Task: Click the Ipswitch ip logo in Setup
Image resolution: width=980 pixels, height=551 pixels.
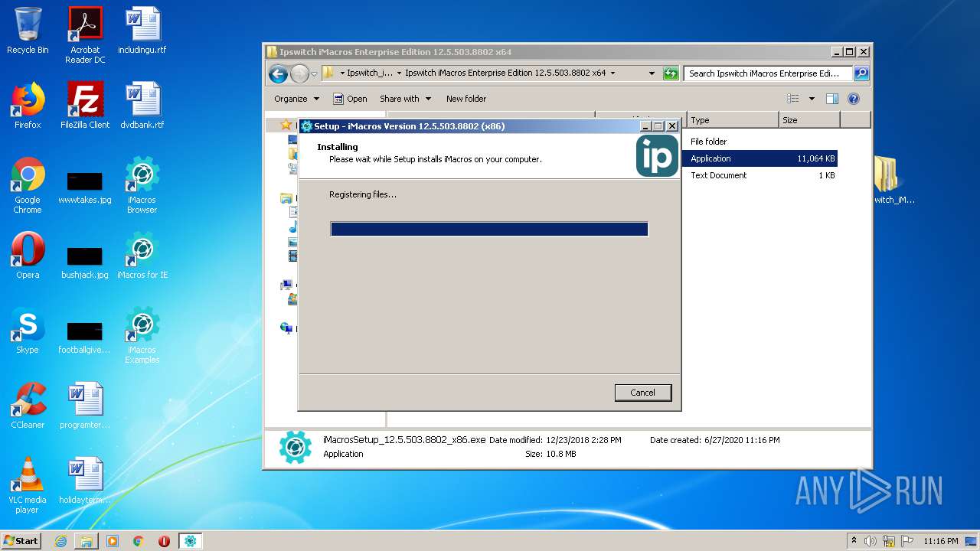Action: tap(657, 156)
